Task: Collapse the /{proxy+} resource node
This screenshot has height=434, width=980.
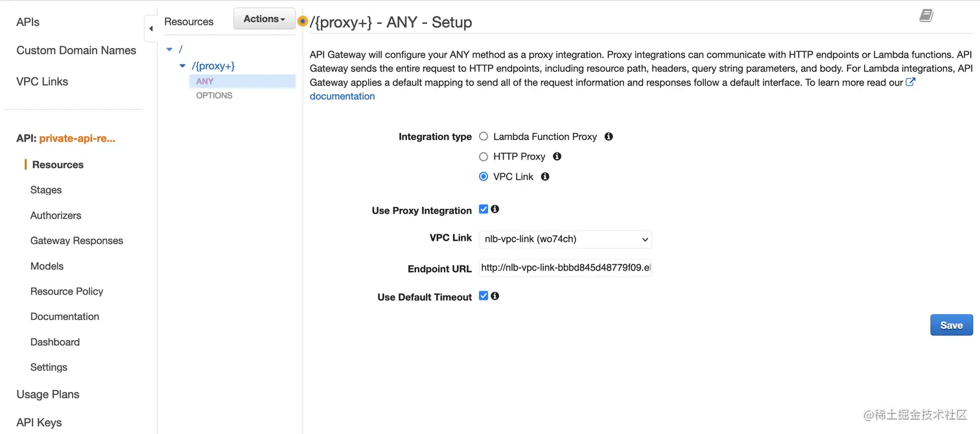Action: (183, 66)
